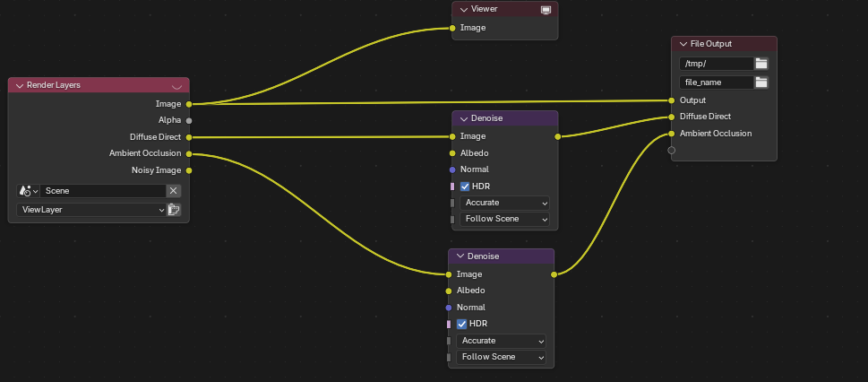Image resolution: width=868 pixels, height=382 pixels.
Task: Click the Viewer node monitor icon
Action: [546, 10]
